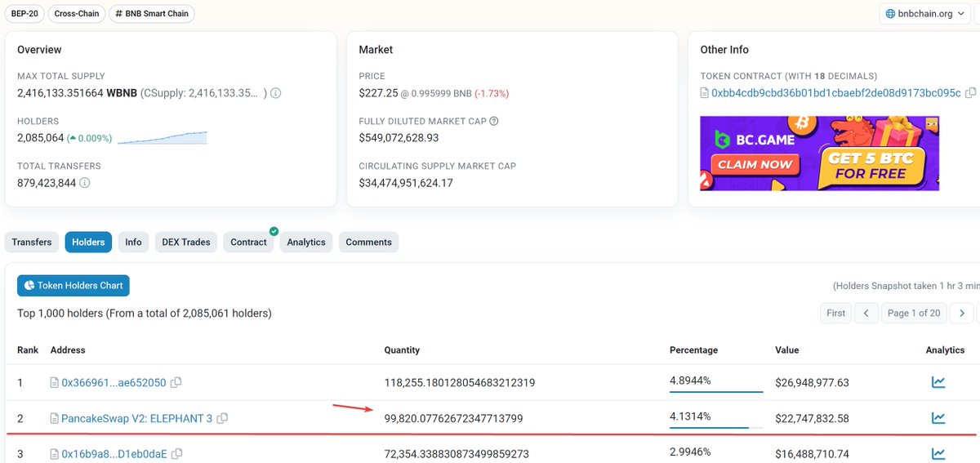
Task: Click info icon beside Total Transfers count
Action: tap(85, 183)
